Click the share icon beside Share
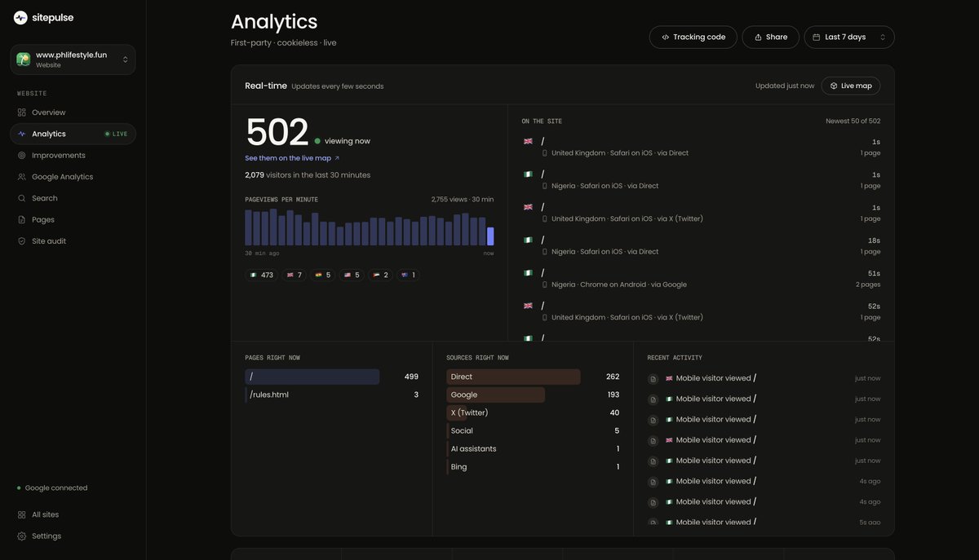The image size is (979, 560). (758, 37)
